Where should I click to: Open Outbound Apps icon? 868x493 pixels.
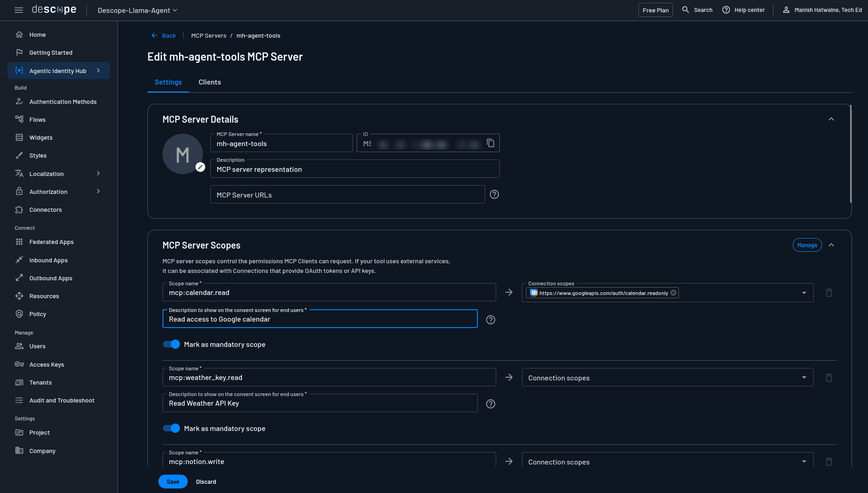pos(19,278)
